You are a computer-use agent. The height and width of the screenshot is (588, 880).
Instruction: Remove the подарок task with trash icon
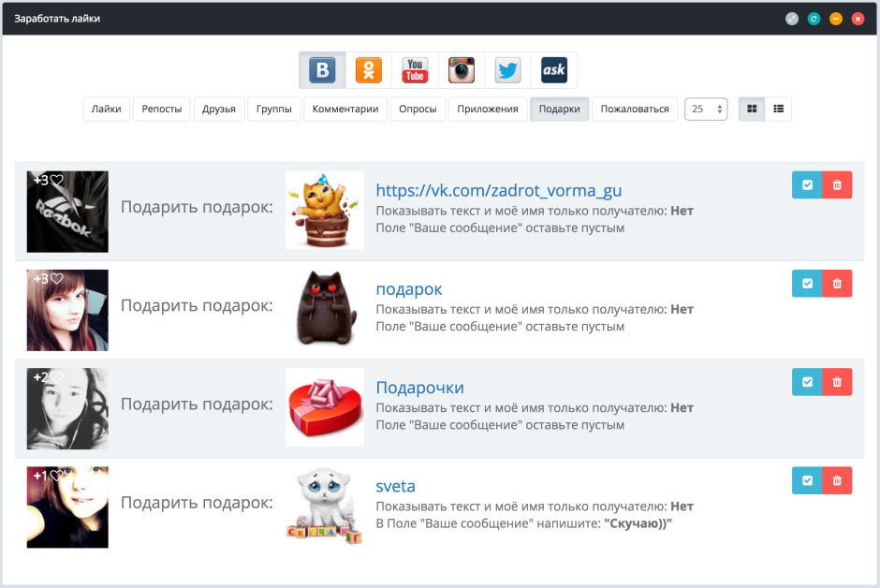click(837, 284)
